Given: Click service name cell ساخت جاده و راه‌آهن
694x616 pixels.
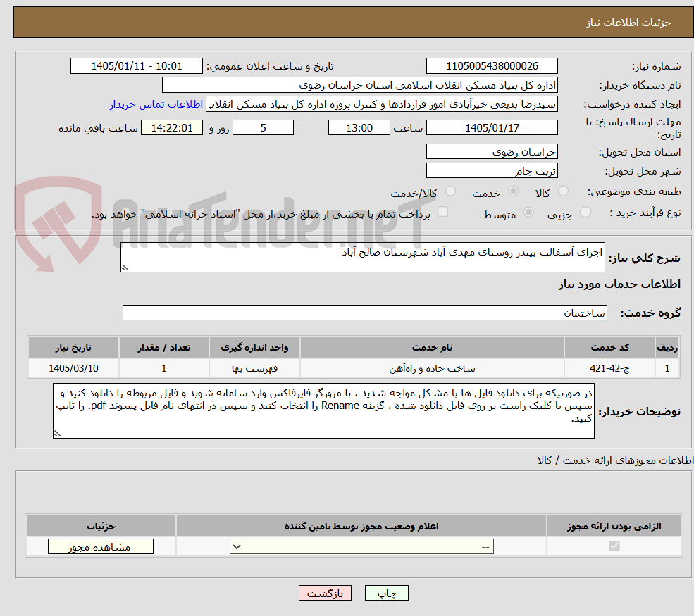Looking at the screenshot, I should click(x=432, y=368).
